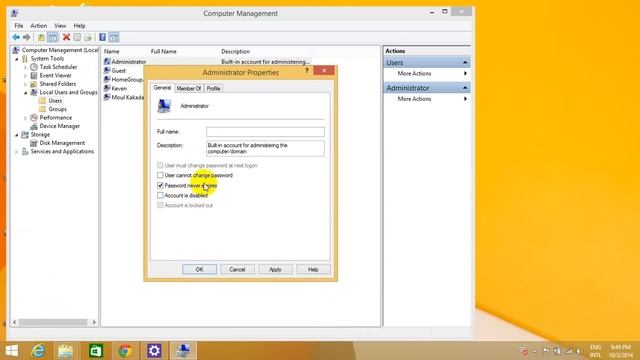Select the General tab
The image size is (640, 360).
[x=162, y=88]
